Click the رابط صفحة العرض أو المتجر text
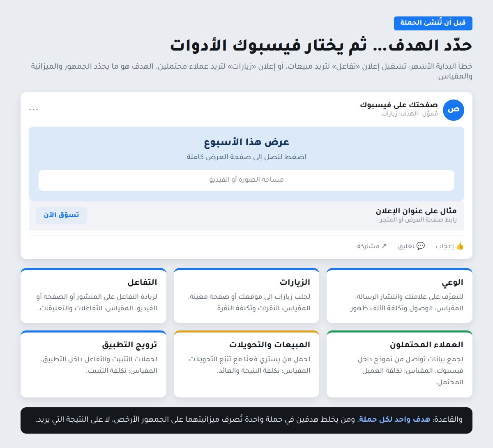 coord(418,220)
